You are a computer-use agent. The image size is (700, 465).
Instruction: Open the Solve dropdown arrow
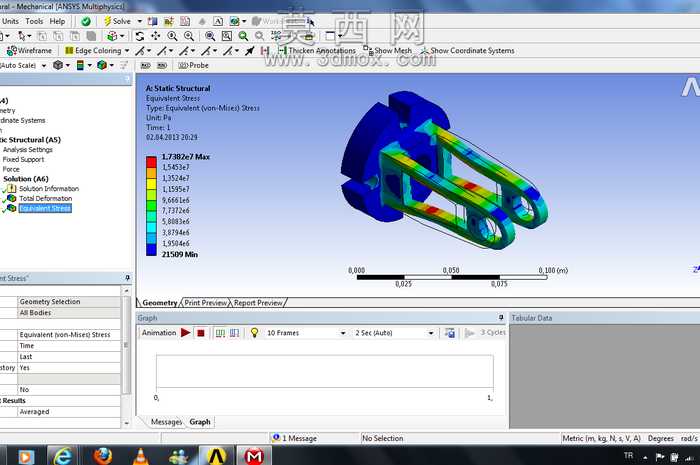pos(139,21)
